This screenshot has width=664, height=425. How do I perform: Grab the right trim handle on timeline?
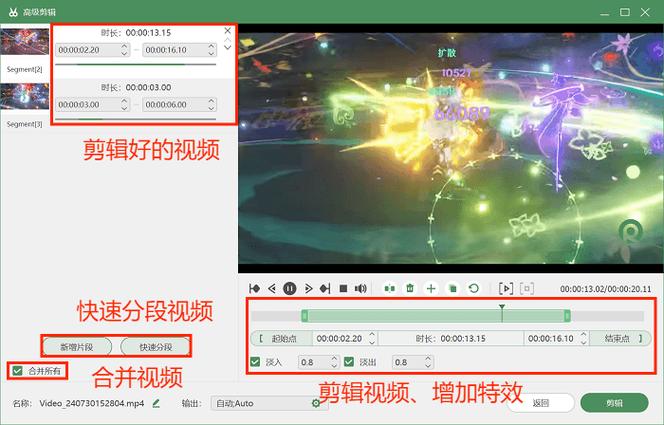click(x=567, y=316)
